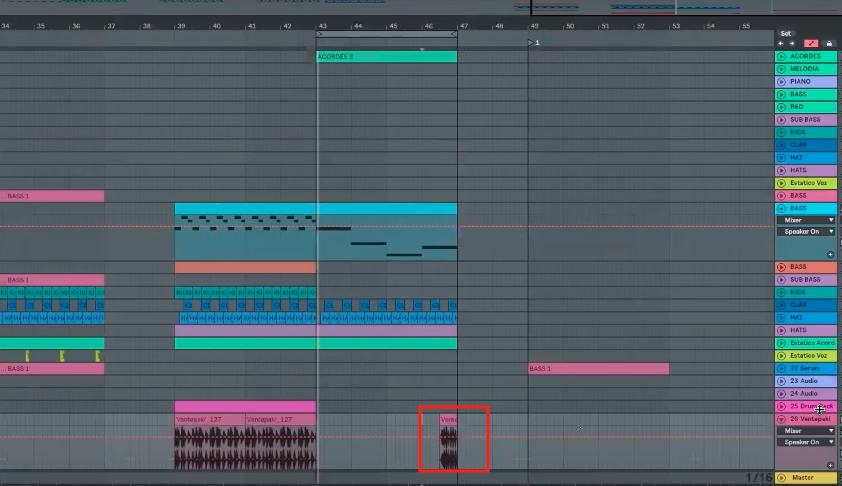This screenshot has width=842, height=486.
Task: Select the 24 Audio track name
Action: [804, 394]
